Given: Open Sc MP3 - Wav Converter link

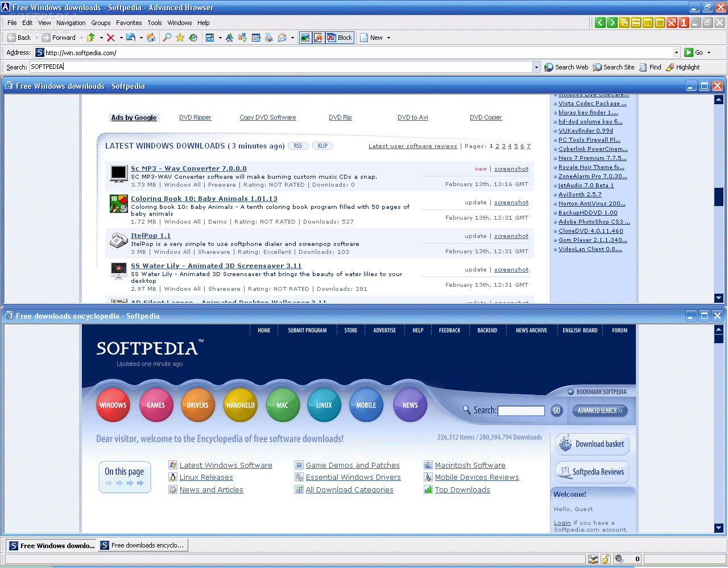Looking at the screenshot, I should [x=189, y=168].
